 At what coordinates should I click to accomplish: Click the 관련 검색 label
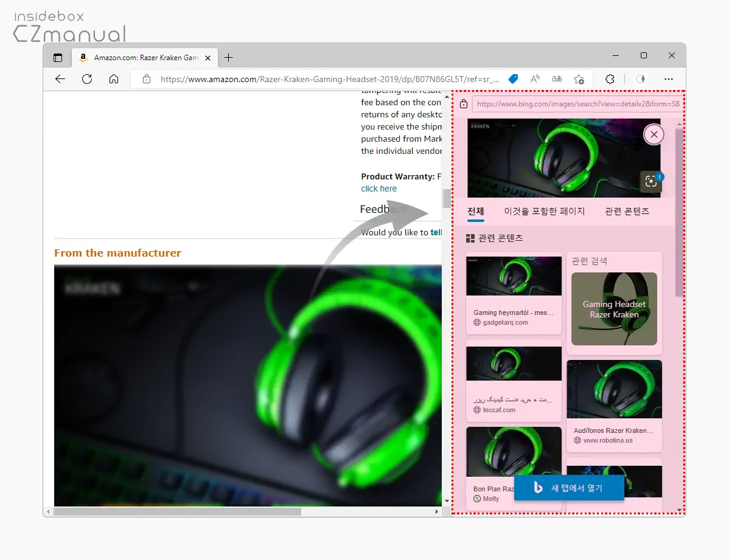tap(590, 261)
